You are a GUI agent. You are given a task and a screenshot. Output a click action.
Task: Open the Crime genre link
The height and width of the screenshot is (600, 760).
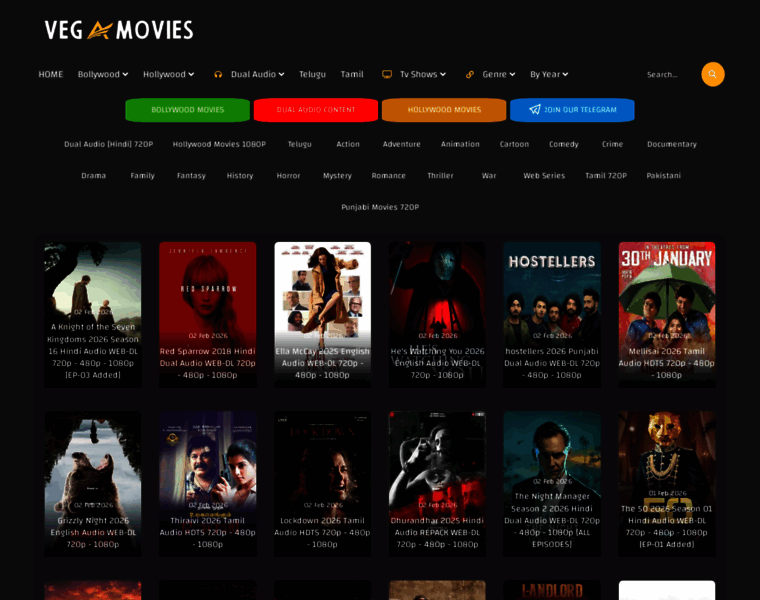(x=612, y=144)
